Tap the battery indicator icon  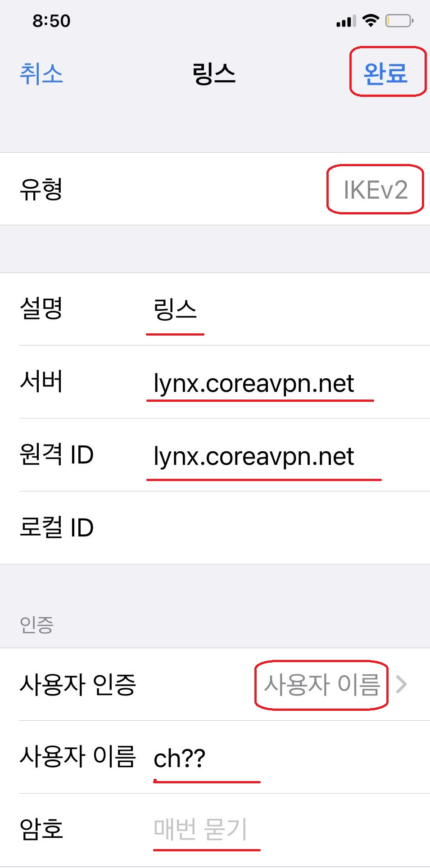tap(399, 21)
